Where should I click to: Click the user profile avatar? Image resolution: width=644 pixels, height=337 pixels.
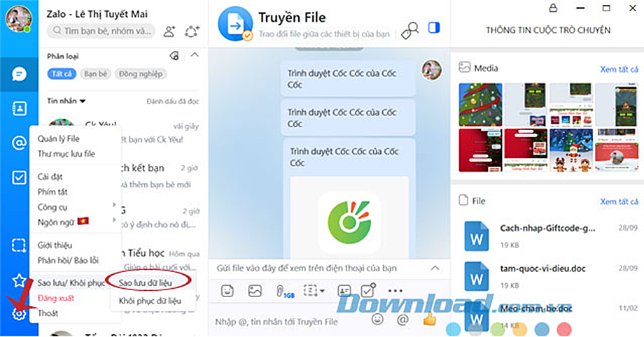point(18,19)
